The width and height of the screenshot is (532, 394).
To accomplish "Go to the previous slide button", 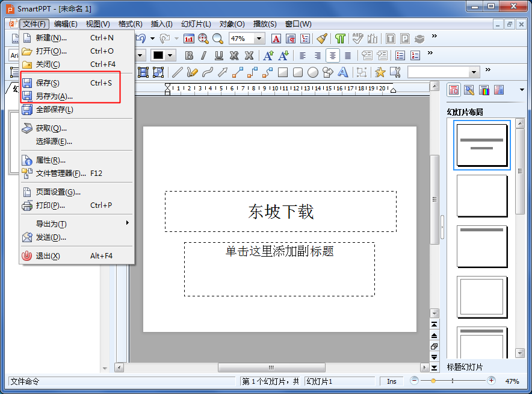I will click(x=434, y=336).
